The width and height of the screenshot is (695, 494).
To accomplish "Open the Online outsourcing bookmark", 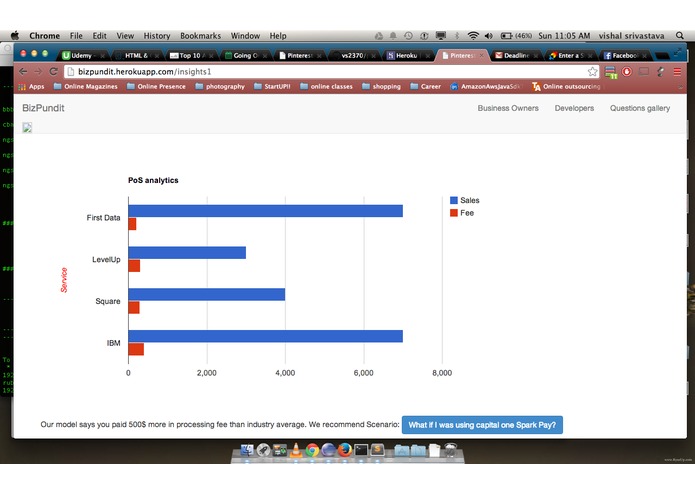I will point(566,86).
